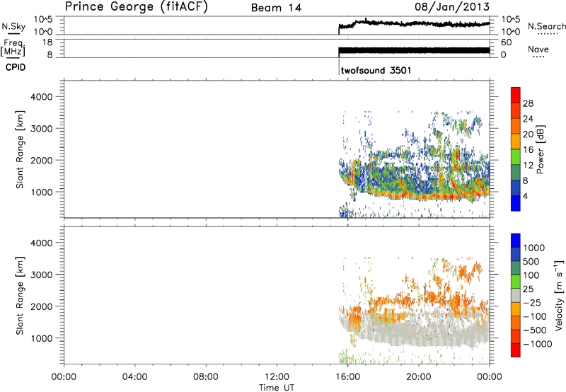The width and height of the screenshot is (566, 392).
Task: Click the '18' frequency axis tick label
Action: coord(47,42)
